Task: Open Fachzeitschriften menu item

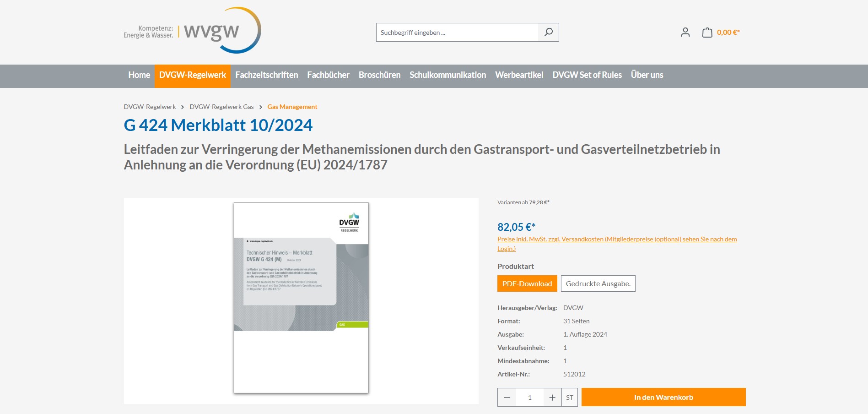Action: (267, 75)
